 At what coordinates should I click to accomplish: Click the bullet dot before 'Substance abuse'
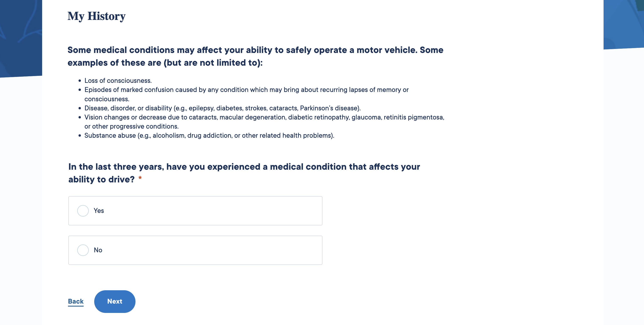coord(80,136)
